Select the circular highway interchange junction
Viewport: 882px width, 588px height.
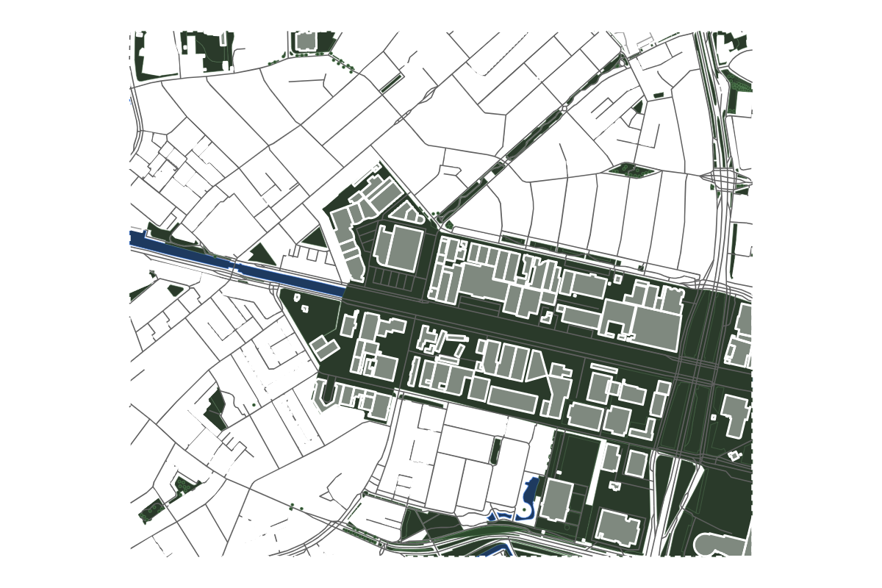[725, 179]
